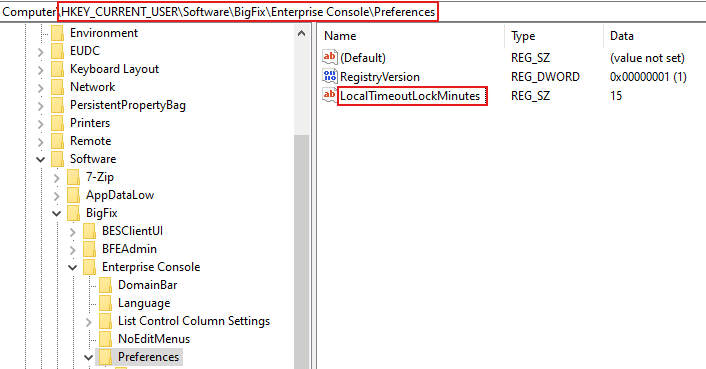The width and height of the screenshot is (706, 369).
Task: Collapse the Software key
Action: click(x=41, y=159)
